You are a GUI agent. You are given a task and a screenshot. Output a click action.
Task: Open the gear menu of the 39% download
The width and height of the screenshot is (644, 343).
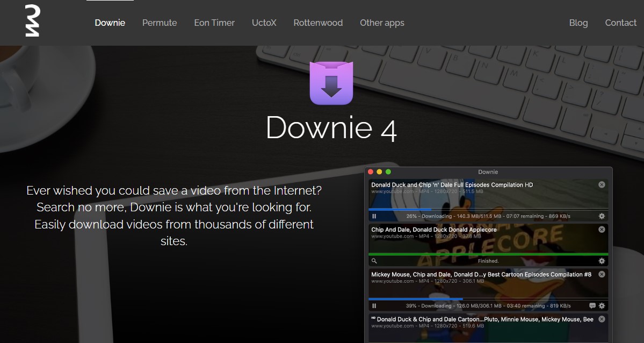coord(602,306)
